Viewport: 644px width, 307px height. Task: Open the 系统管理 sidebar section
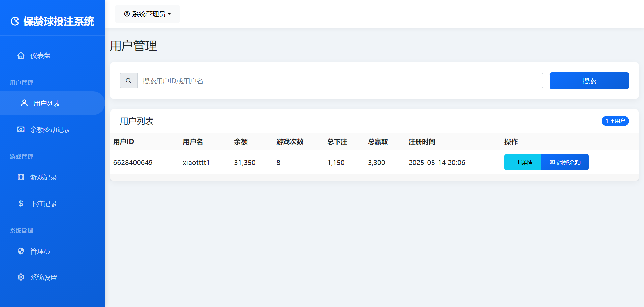[x=21, y=230]
